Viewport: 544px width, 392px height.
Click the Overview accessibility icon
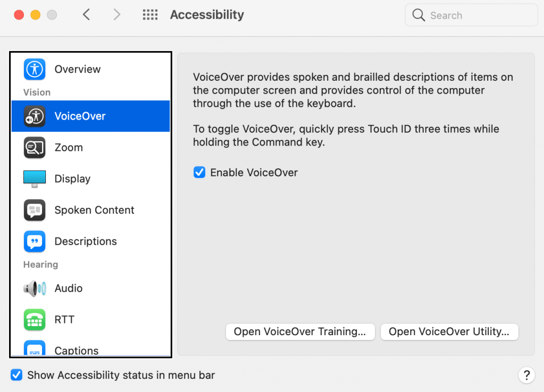click(x=35, y=69)
